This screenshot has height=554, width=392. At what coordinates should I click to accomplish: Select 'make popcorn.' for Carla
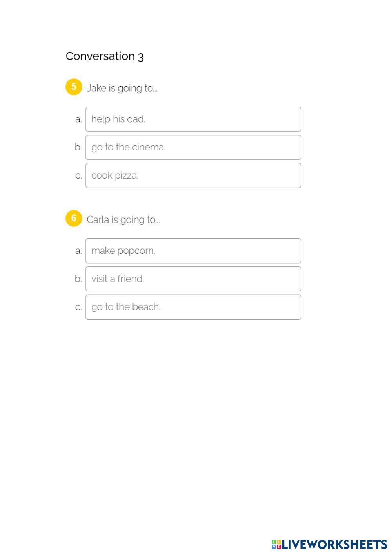(193, 251)
